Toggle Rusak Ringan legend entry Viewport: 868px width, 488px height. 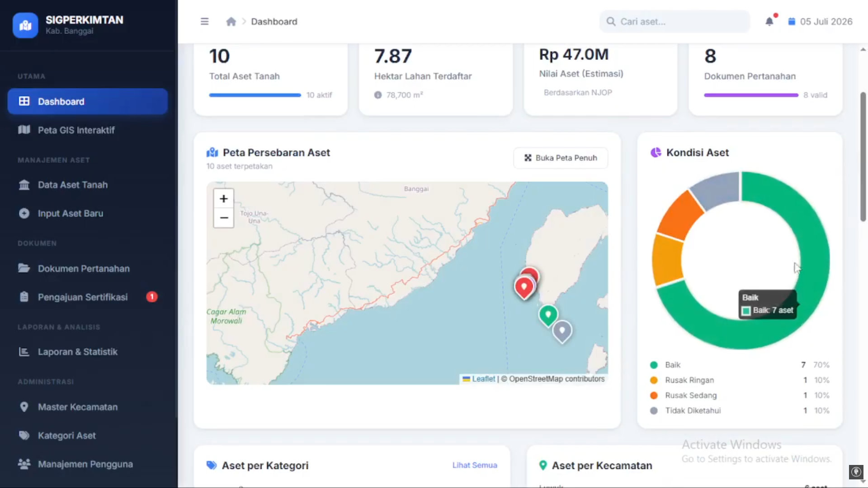click(x=740, y=380)
